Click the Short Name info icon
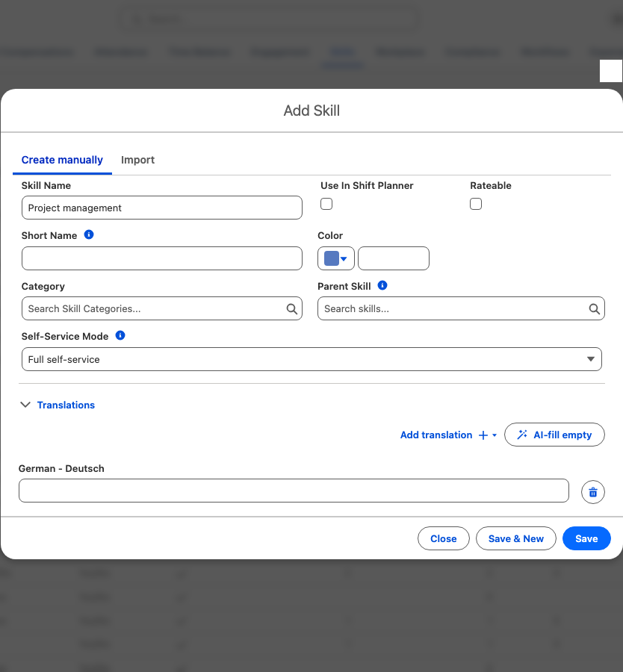 tap(89, 234)
